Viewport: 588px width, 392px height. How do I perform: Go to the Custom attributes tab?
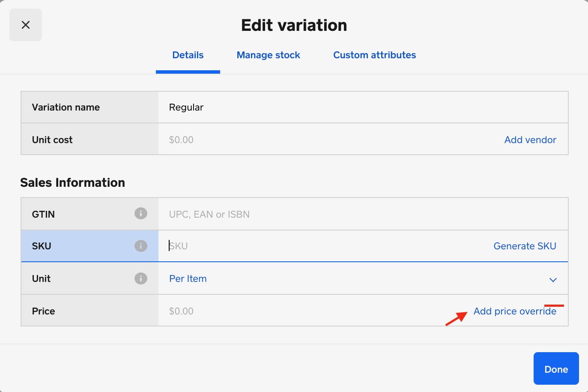coord(374,55)
